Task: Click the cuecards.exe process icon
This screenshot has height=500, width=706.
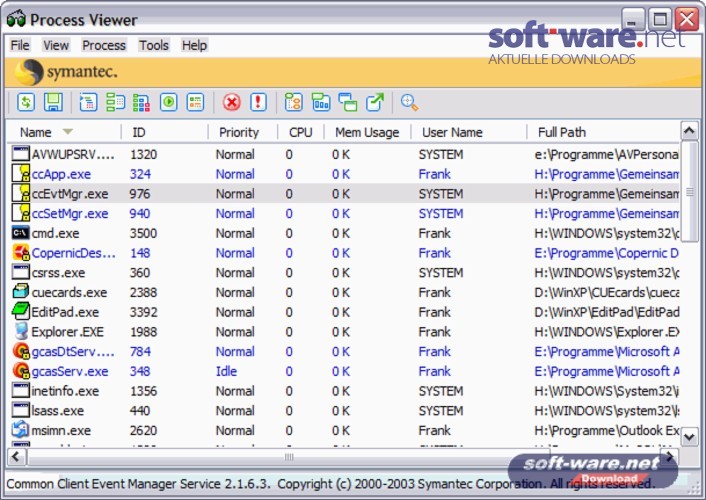Action: click(x=20, y=292)
